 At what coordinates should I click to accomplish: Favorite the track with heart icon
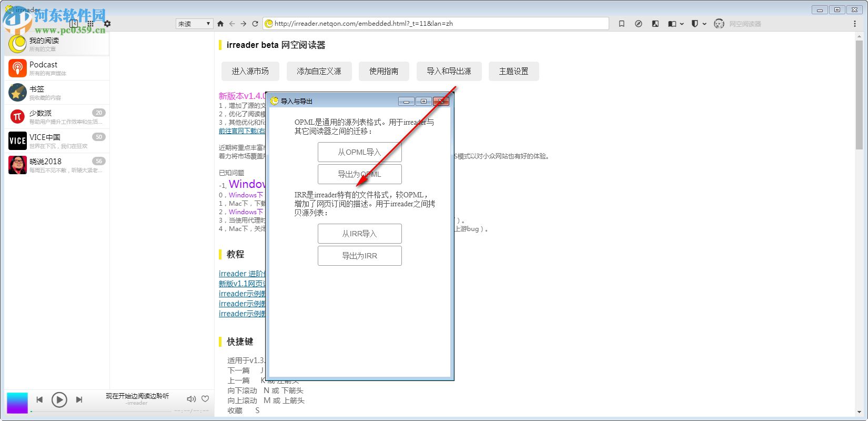point(205,399)
